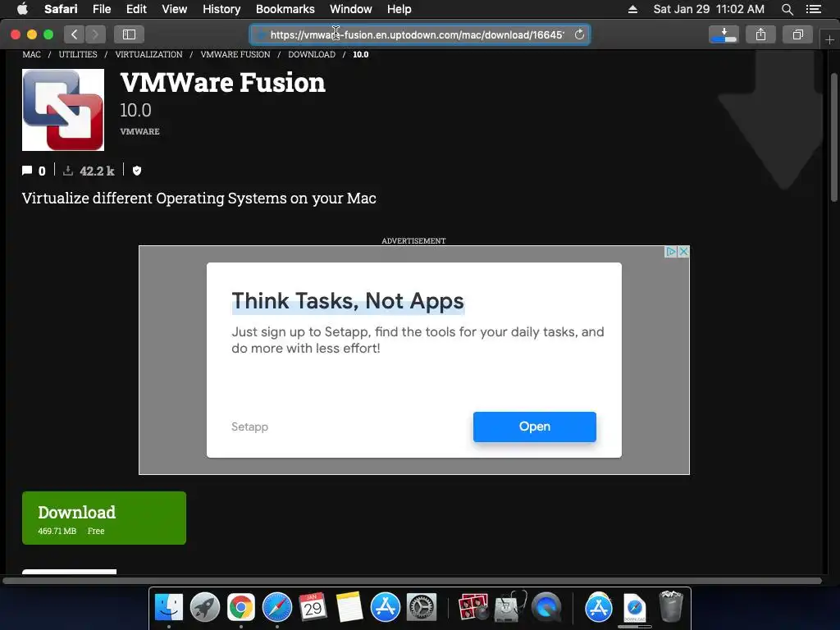Toggle the Safari sidebar button

point(129,34)
